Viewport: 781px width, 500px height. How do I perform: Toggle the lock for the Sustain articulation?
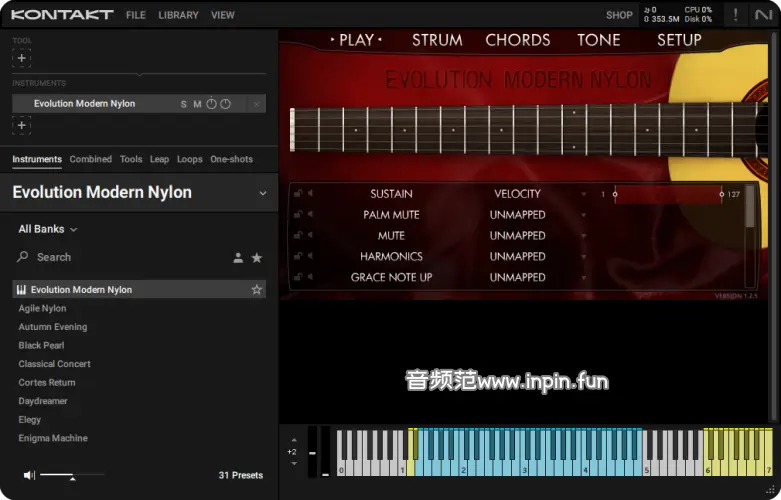298,194
